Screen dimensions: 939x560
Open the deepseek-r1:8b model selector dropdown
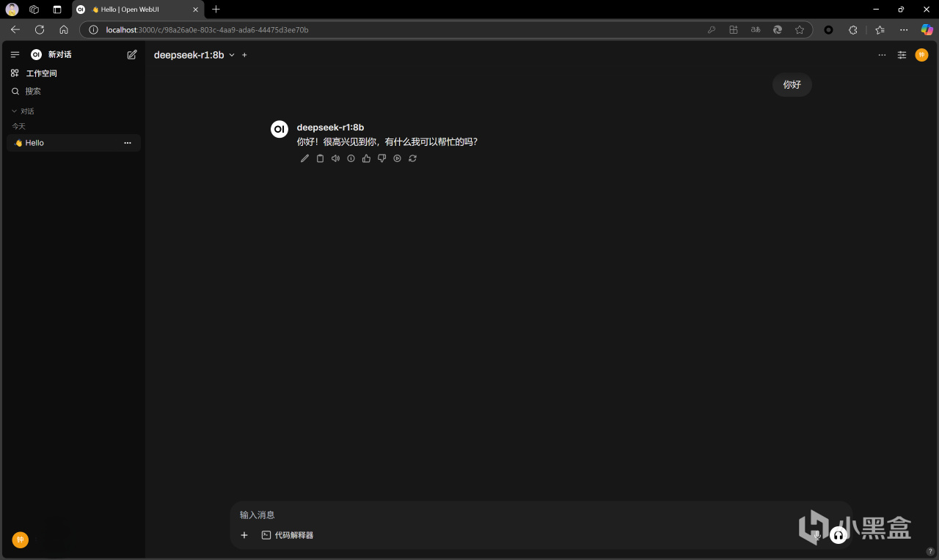(x=194, y=55)
